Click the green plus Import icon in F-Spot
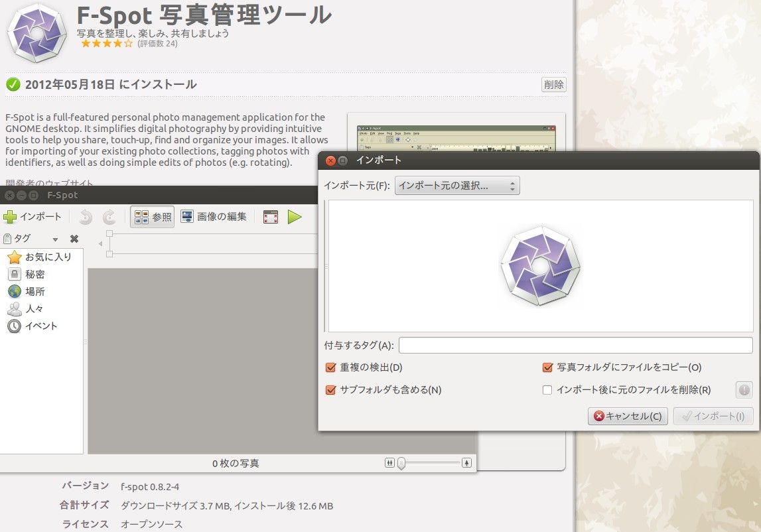 tap(10, 216)
